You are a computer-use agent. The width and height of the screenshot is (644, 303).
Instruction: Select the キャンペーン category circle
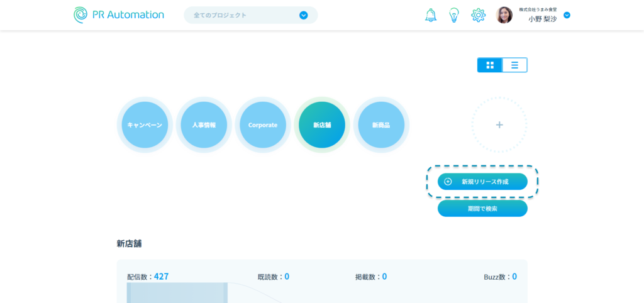tap(145, 125)
